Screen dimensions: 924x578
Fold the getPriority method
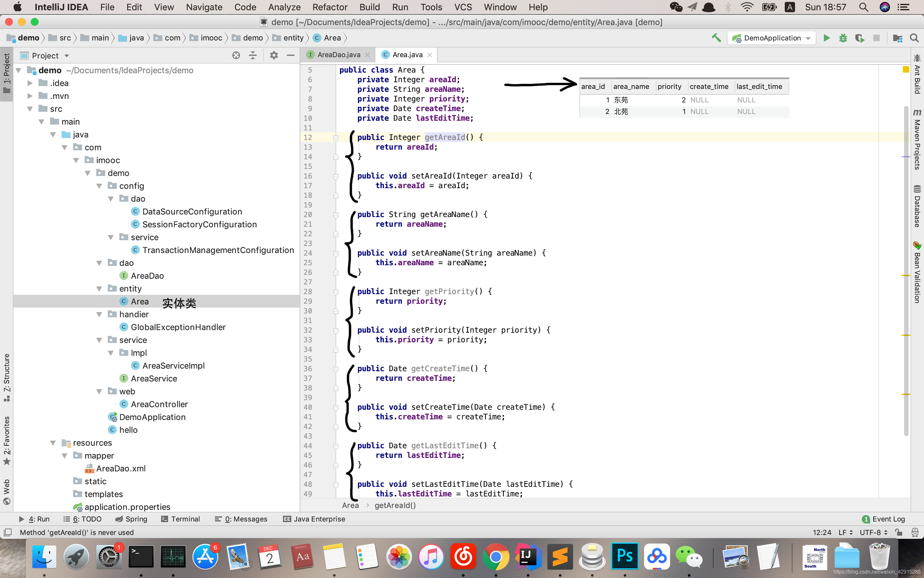pyautogui.click(x=336, y=292)
